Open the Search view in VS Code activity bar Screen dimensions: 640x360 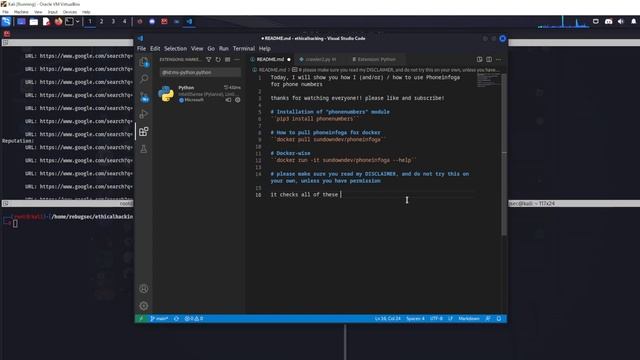(x=144, y=79)
